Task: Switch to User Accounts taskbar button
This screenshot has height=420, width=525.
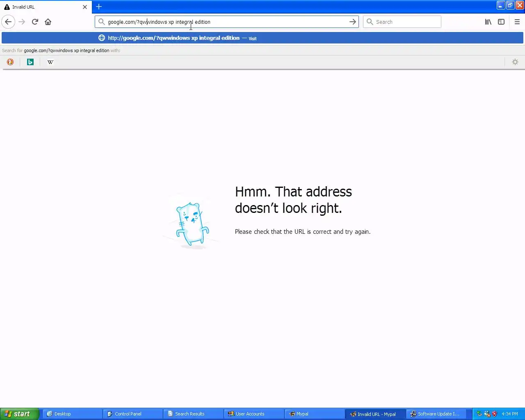Action: point(254,414)
